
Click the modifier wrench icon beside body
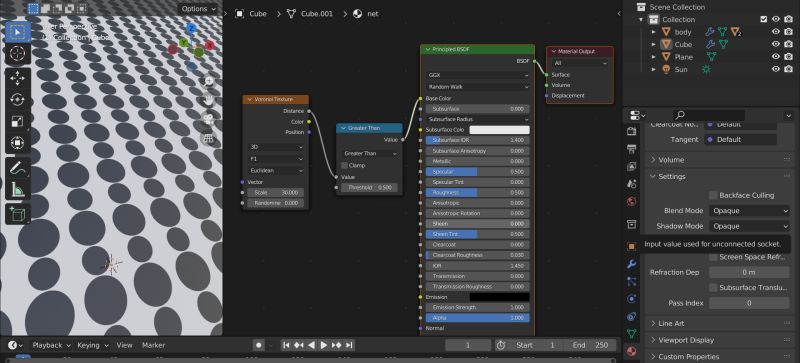point(710,32)
